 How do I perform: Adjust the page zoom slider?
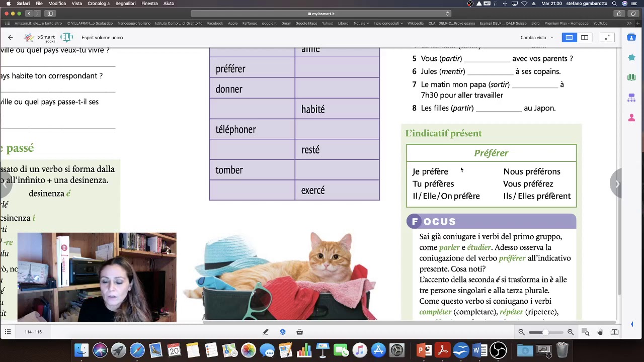[x=545, y=332]
